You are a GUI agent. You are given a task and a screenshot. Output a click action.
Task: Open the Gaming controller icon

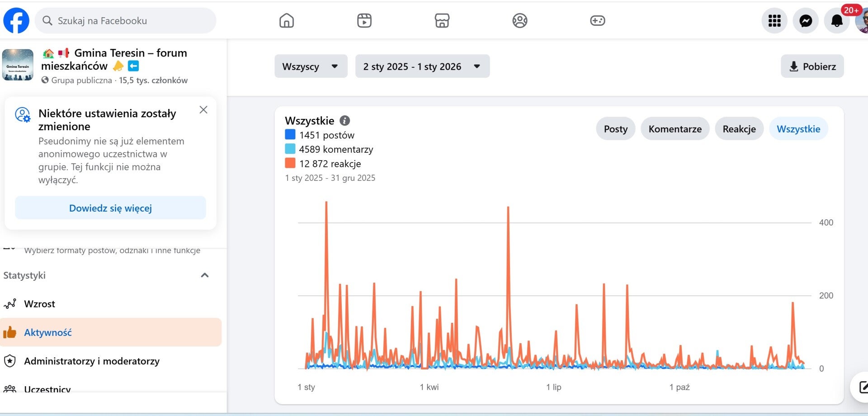tap(598, 21)
